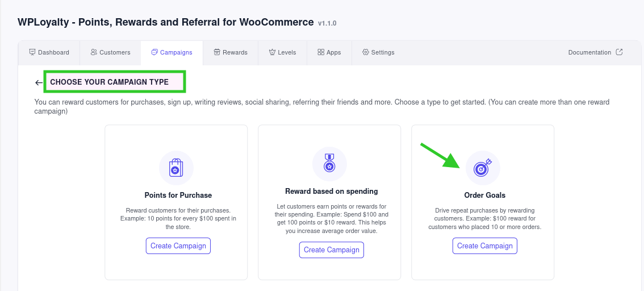Create a Points for Purchase campaign
This screenshot has width=644, height=291.
click(x=178, y=246)
